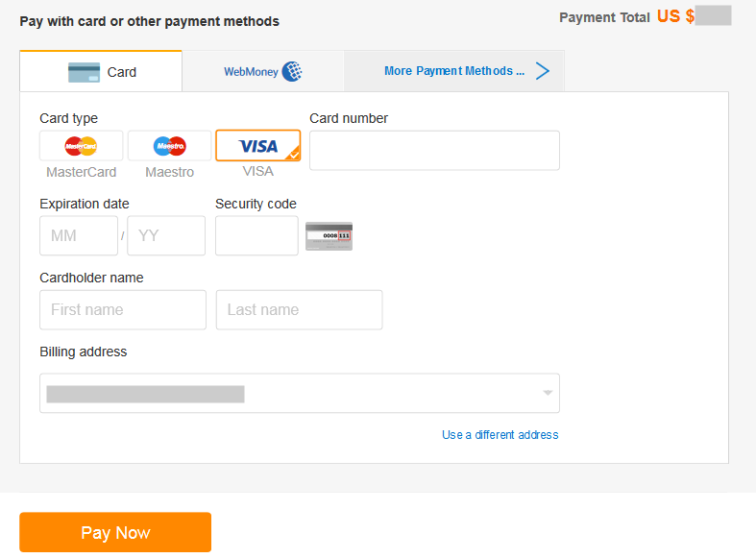
Task: Click the YY expiration year field
Action: (166, 235)
